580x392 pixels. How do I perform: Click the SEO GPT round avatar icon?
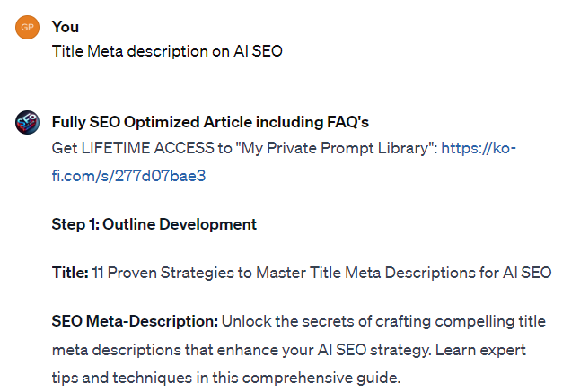(x=28, y=123)
